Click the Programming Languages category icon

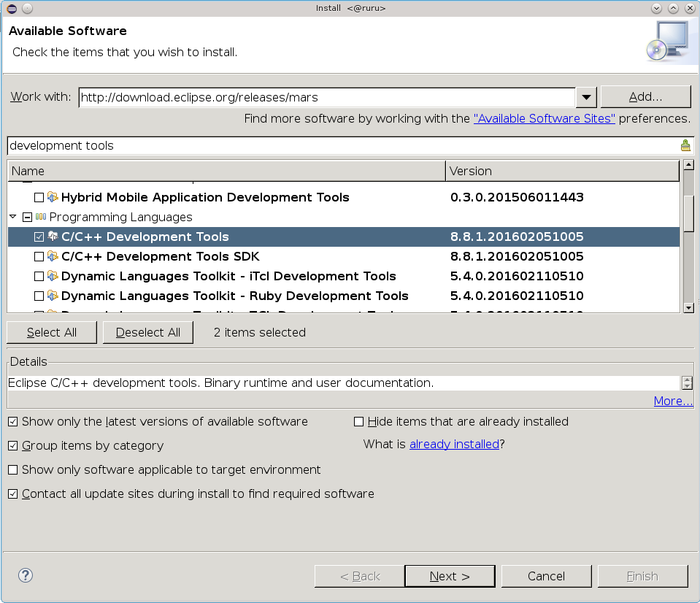[41, 217]
